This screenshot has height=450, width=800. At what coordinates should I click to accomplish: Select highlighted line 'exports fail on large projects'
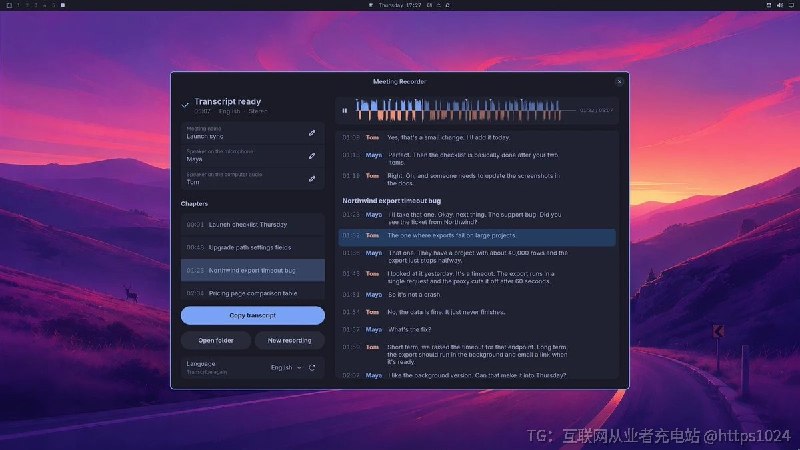pyautogui.click(x=477, y=236)
